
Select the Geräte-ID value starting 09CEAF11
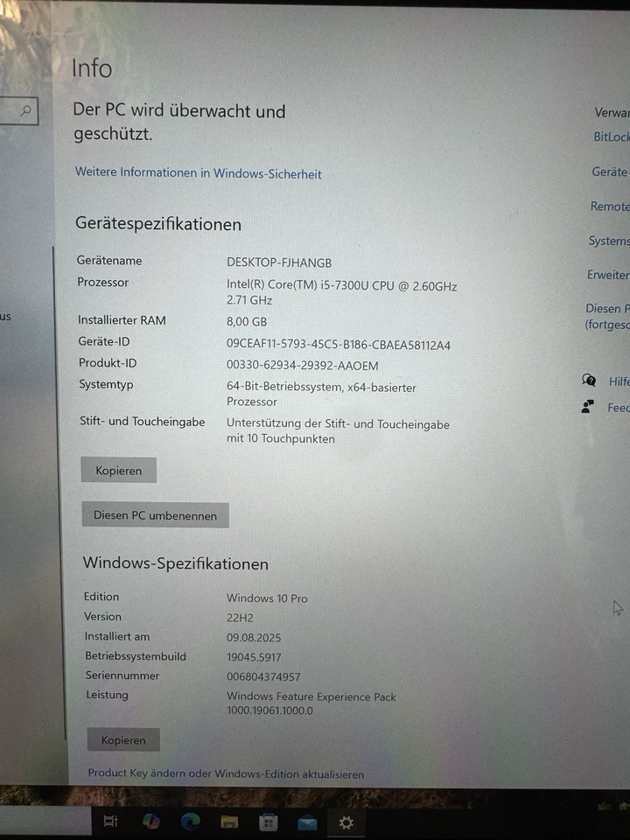[x=339, y=345]
